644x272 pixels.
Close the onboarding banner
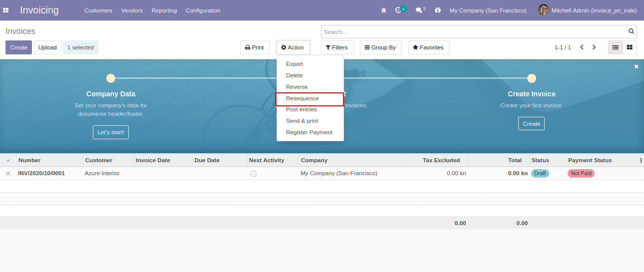click(636, 66)
